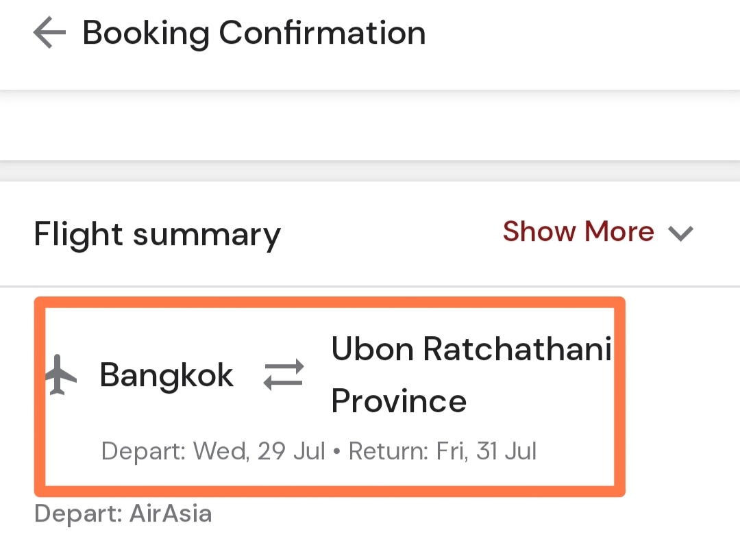Click the Return: Fri, 31 Jul date
740x560 pixels.
(443, 452)
